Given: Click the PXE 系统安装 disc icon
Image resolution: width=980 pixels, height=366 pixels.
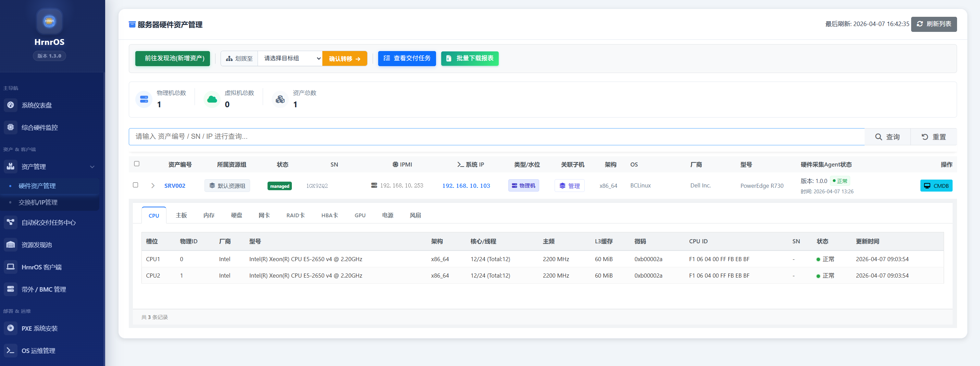Looking at the screenshot, I should pos(11,328).
